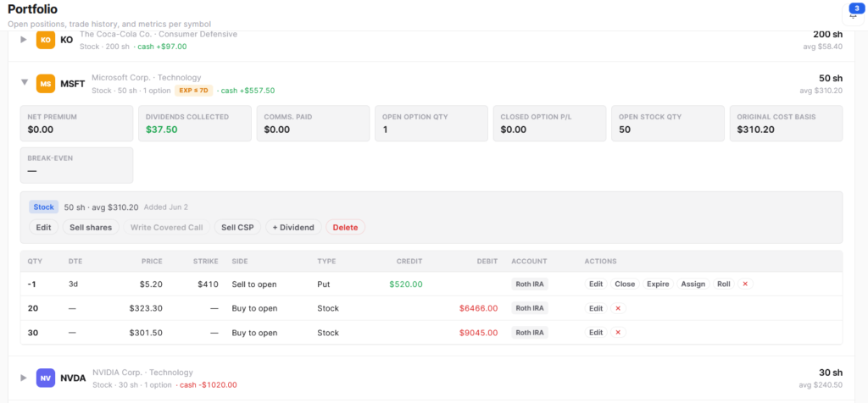868x403 pixels.
Task: Click the Net Premium metric card
Action: pyautogui.click(x=76, y=124)
